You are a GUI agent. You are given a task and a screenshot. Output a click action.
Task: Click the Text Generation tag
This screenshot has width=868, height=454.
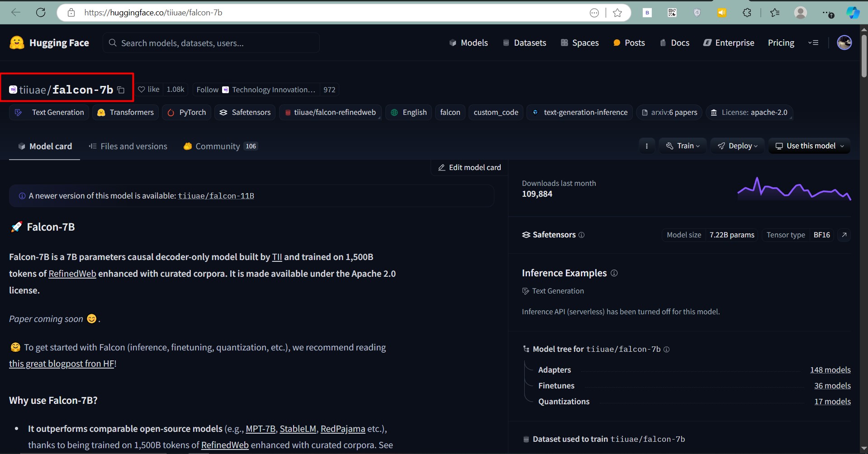49,113
